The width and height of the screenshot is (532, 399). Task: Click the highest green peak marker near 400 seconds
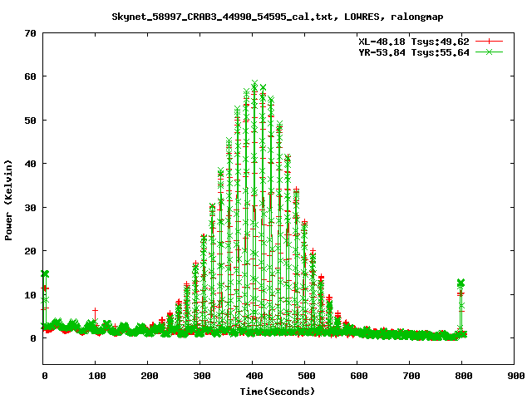pyautogui.click(x=255, y=83)
